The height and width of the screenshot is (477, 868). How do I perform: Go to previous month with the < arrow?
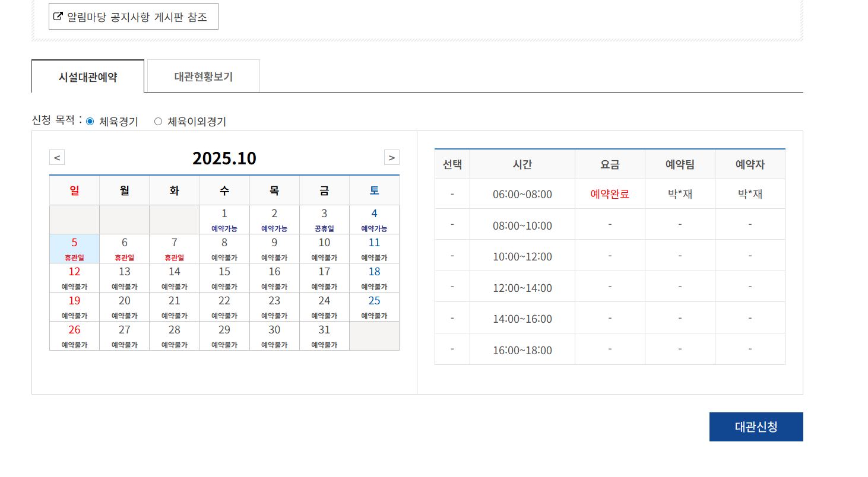[57, 158]
